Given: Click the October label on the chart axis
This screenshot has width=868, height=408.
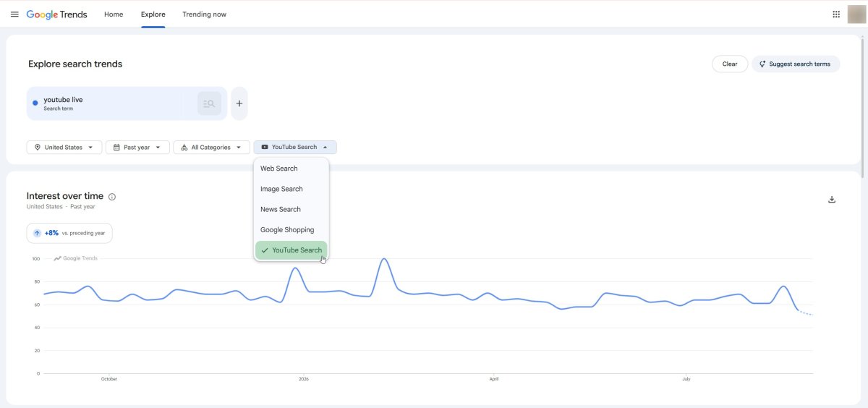Looking at the screenshot, I should (109, 379).
